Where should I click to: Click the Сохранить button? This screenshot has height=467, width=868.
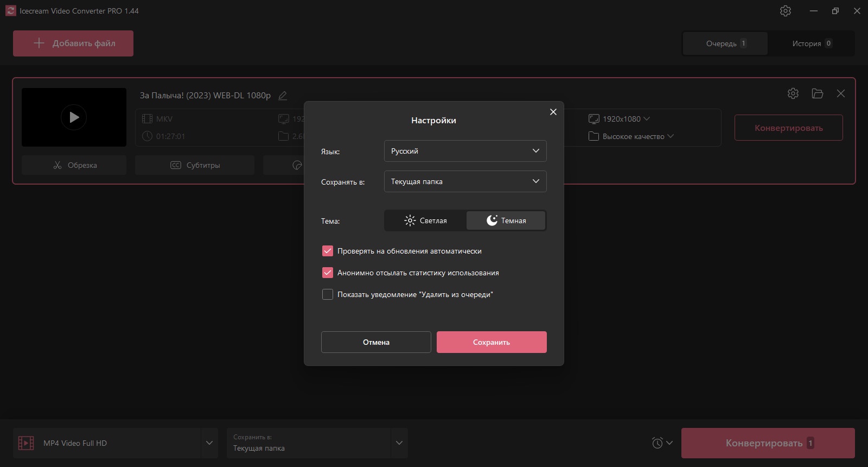[492, 342]
